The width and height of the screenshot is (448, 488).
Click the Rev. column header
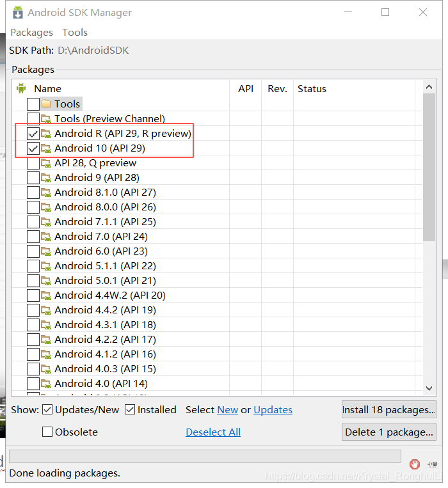point(277,89)
